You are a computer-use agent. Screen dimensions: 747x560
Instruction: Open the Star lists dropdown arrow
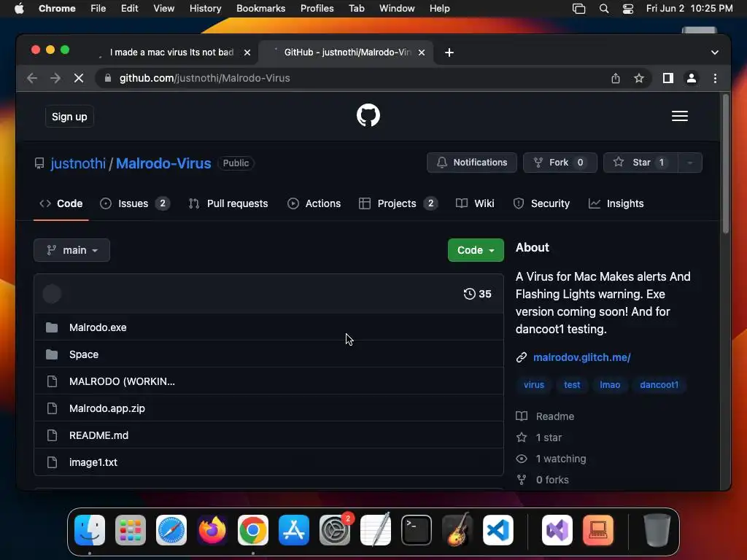689,163
